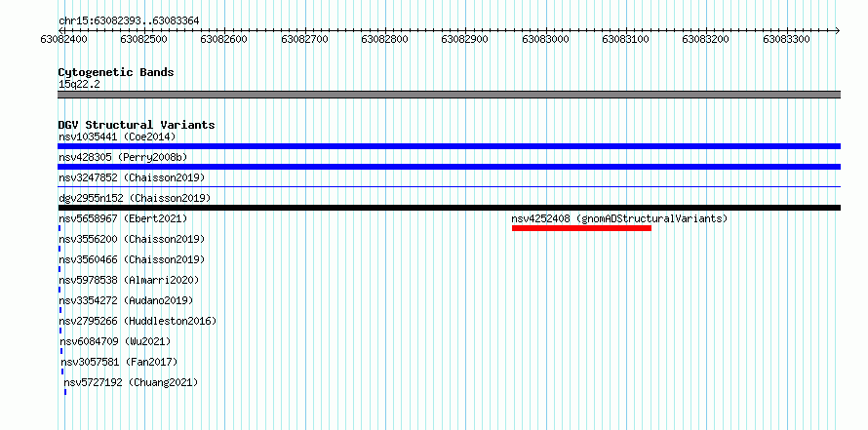
Task: Click nsv3560466 (Chaisson2019) variant label
Action: tap(132, 259)
